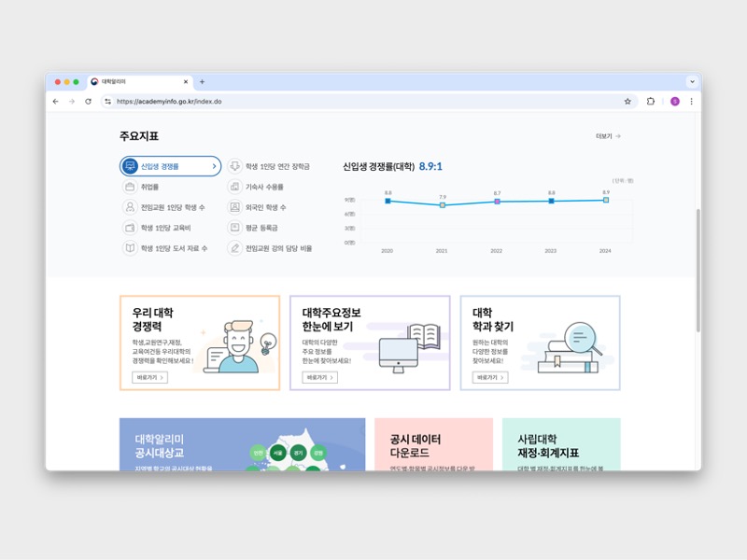This screenshot has width=747, height=560.
Task: Open a new tab with plus button
Action: click(x=202, y=82)
